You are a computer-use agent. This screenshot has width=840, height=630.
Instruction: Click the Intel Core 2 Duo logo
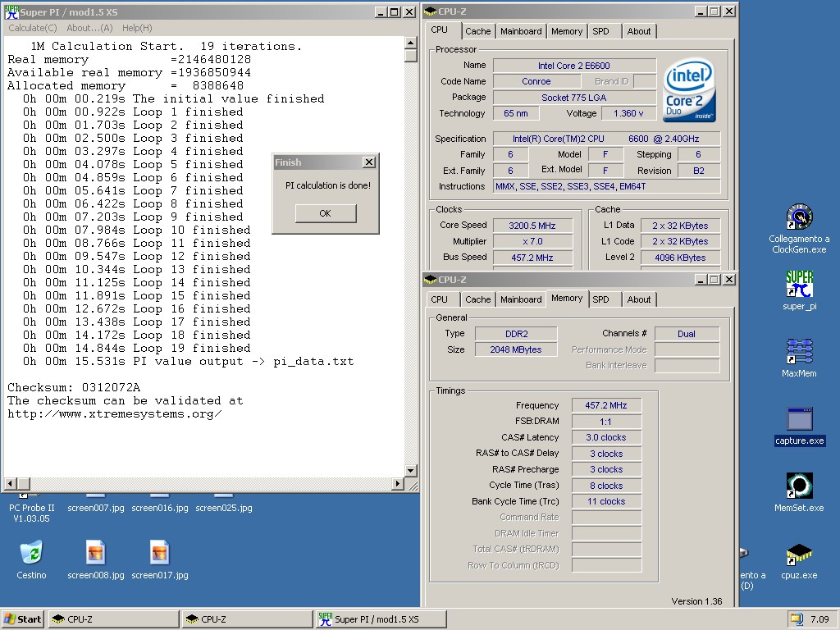tap(689, 89)
